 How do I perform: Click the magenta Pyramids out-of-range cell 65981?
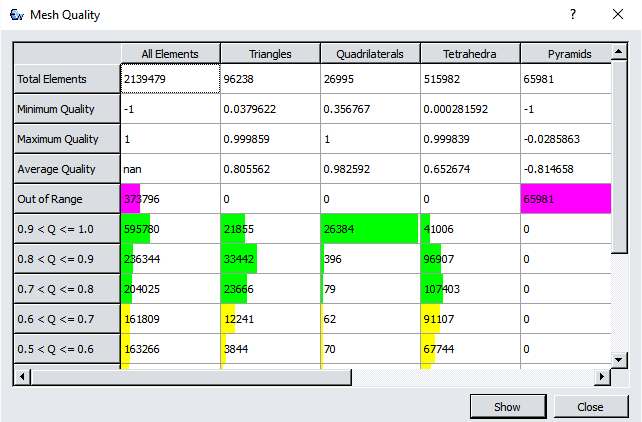pyautogui.click(x=565, y=199)
